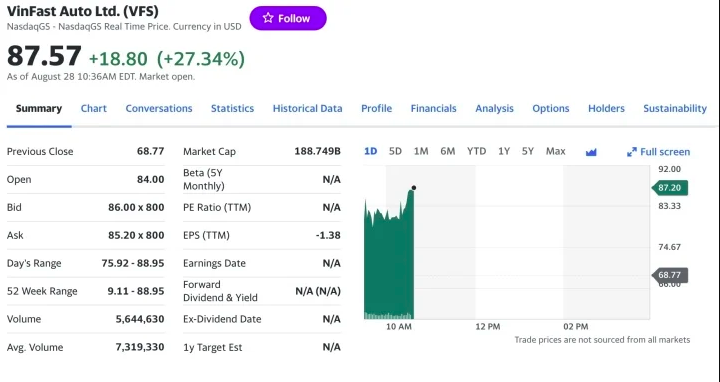
Task: Select the 1M chart range
Action: click(421, 151)
